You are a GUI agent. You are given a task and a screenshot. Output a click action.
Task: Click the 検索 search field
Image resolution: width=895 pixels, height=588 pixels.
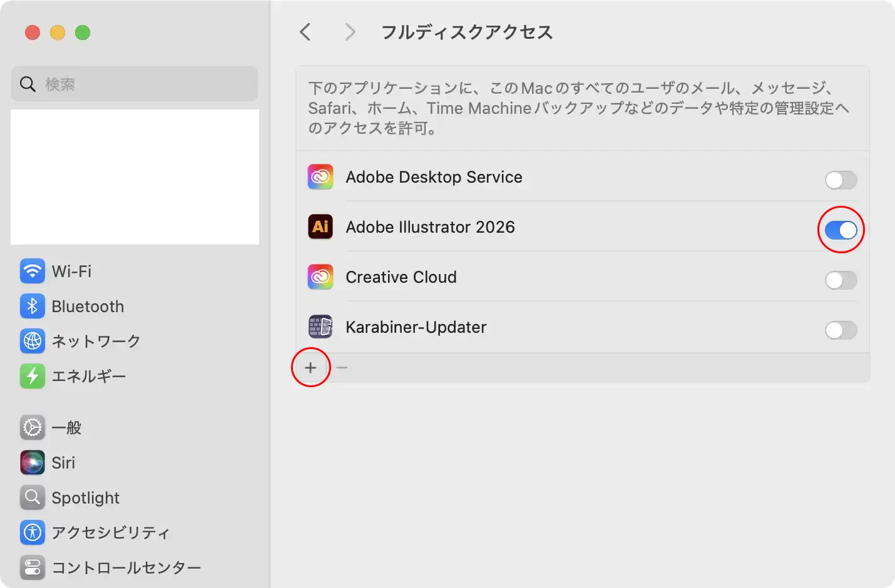(x=135, y=84)
